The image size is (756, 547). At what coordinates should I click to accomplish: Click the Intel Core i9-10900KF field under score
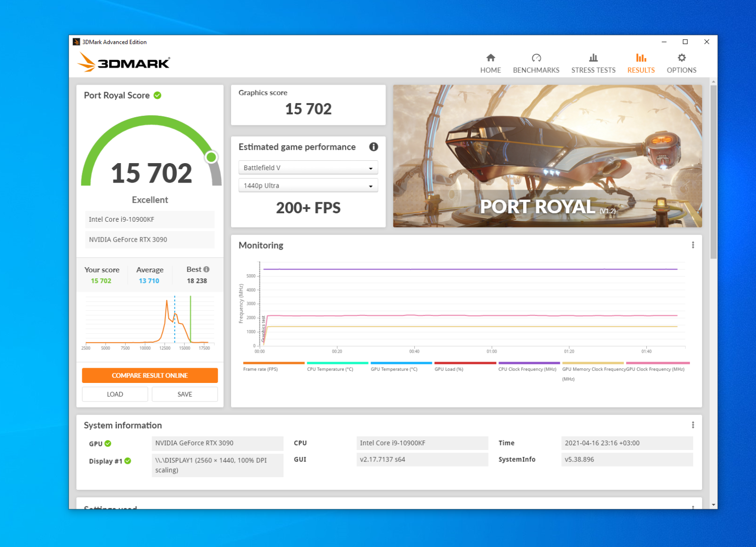[x=150, y=219]
